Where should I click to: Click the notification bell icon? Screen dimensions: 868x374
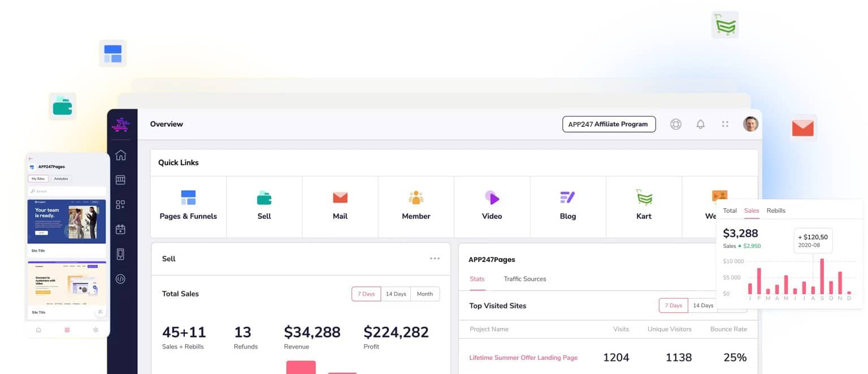(x=700, y=124)
